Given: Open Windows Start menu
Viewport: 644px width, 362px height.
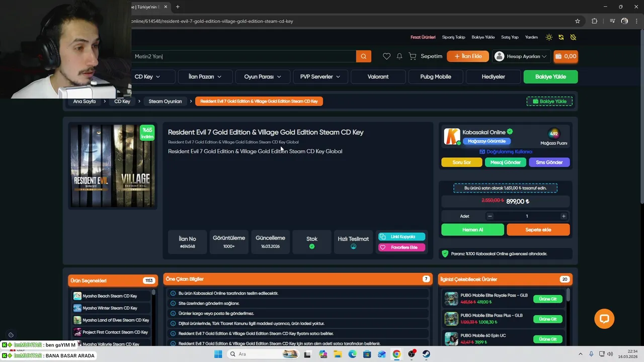Looking at the screenshot, I should click(x=218, y=354).
